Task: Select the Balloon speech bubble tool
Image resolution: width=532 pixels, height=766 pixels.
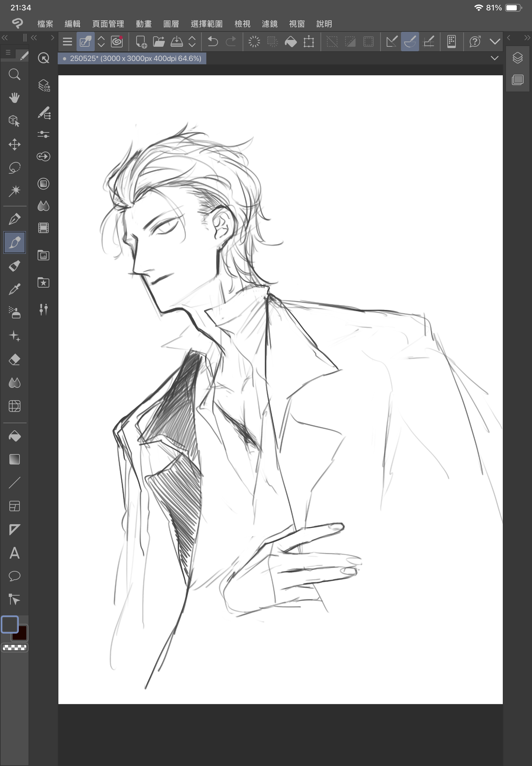Action: pyautogui.click(x=14, y=576)
